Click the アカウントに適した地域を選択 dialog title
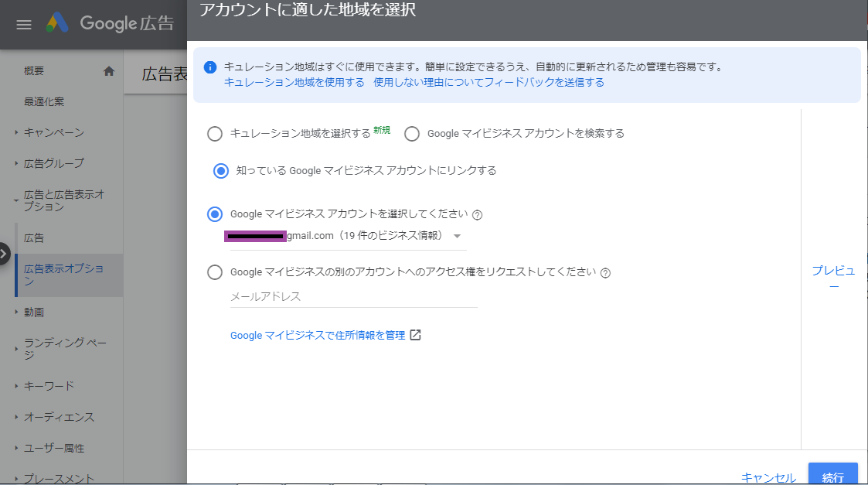 [x=307, y=10]
